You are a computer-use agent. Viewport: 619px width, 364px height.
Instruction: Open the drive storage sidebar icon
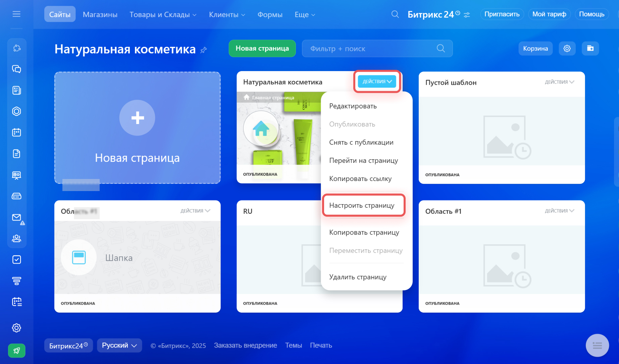pos(16,196)
